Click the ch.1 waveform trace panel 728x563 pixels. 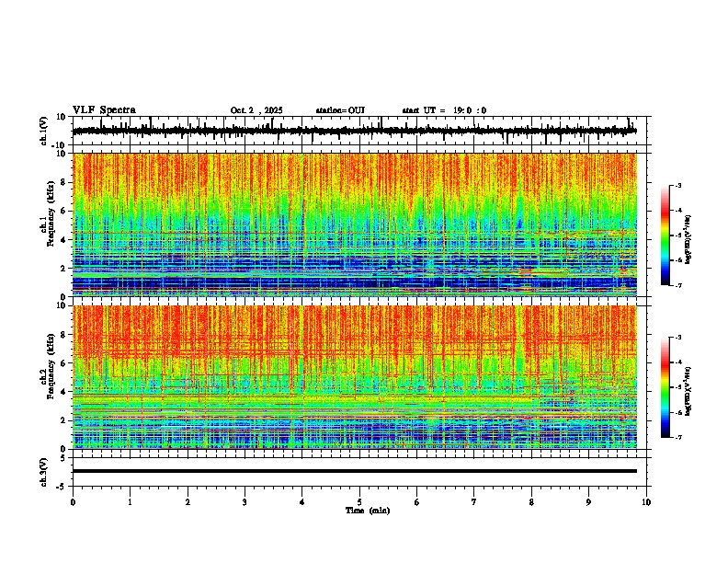[359, 131]
